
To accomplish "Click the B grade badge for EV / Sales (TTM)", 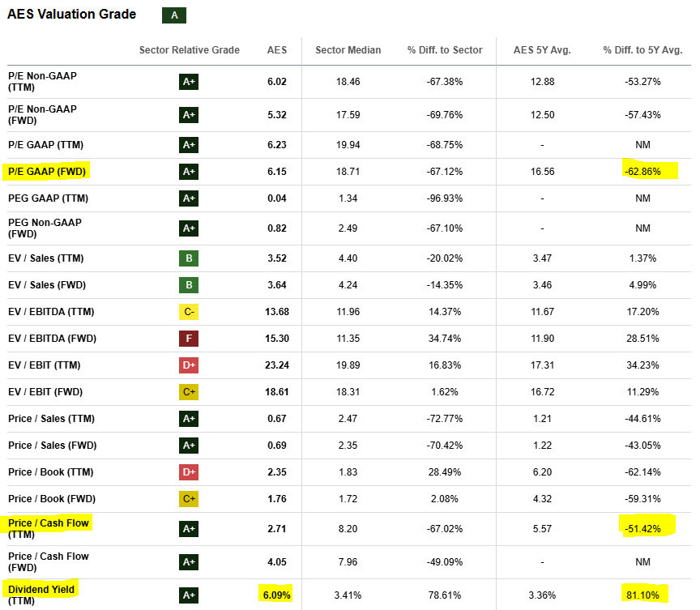I will click(189, 258).
